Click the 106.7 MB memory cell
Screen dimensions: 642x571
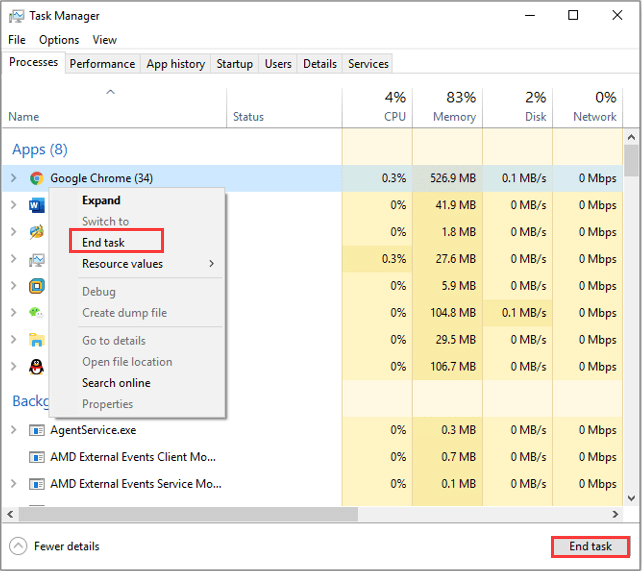tap(448, 366)
